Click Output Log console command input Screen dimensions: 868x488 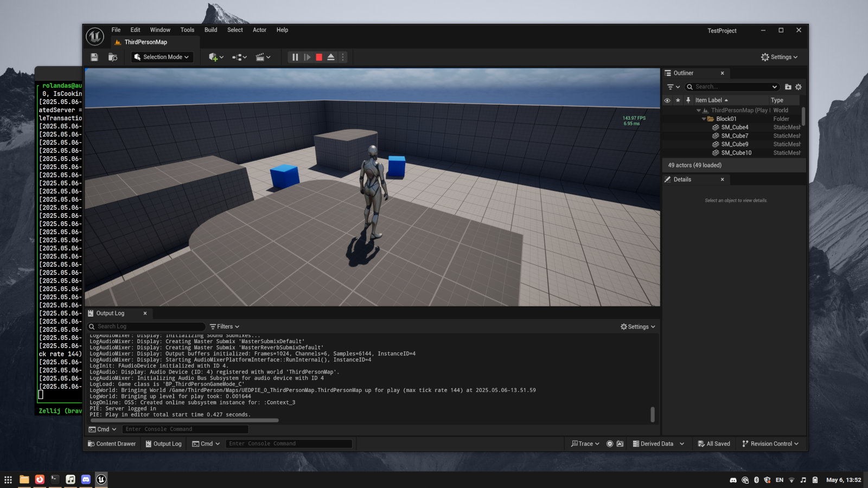coord(185,429)
